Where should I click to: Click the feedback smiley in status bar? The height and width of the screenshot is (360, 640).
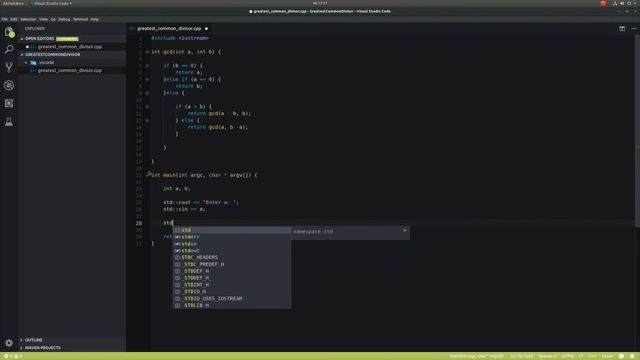pos(621,356)
